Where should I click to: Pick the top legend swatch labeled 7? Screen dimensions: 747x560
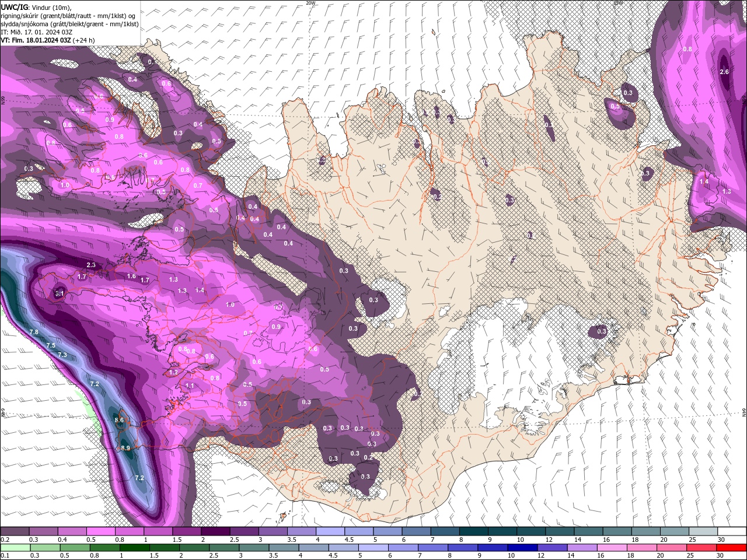click(x=444, y=531)
